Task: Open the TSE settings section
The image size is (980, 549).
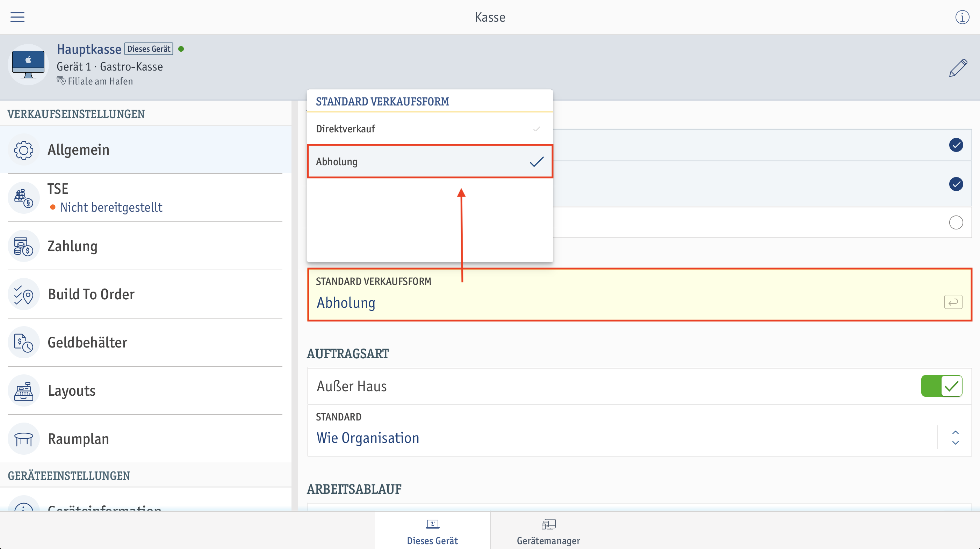Action: pos(146,198)
